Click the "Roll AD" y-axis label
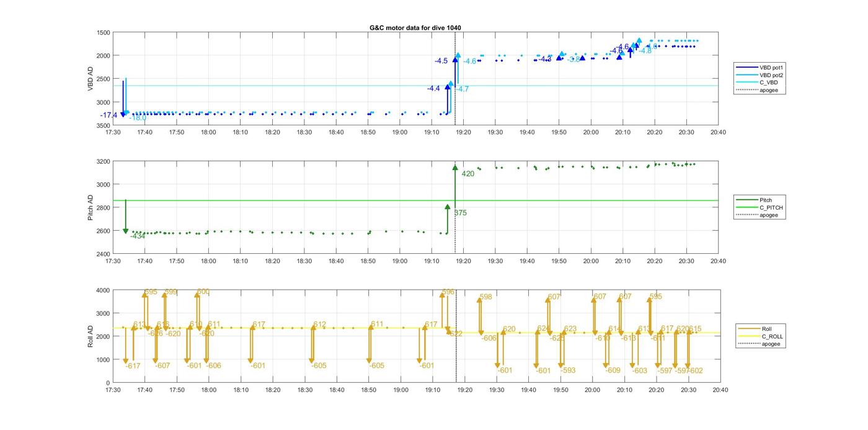The height and width of the screenshot is (430, 868). [91, 336]
